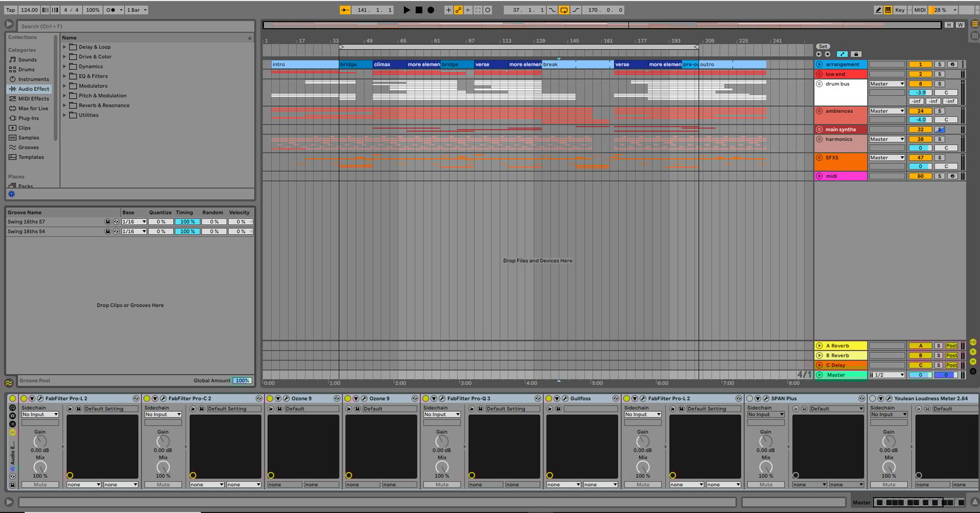
Task: Enable the Key map mode switch
Action: (x=900, y=10)
